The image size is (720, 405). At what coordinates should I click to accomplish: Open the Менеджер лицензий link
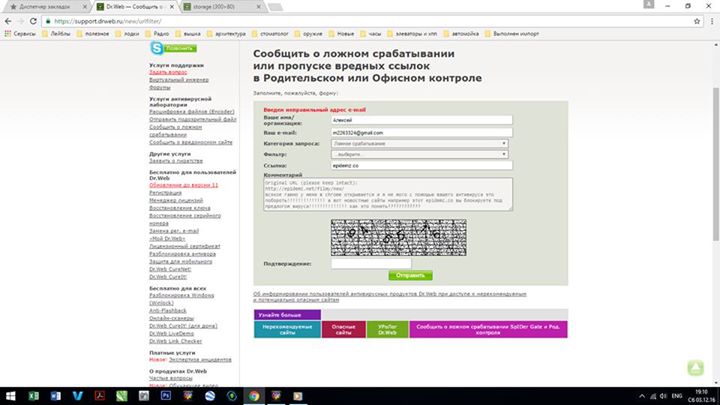click(x=176, y=201)
